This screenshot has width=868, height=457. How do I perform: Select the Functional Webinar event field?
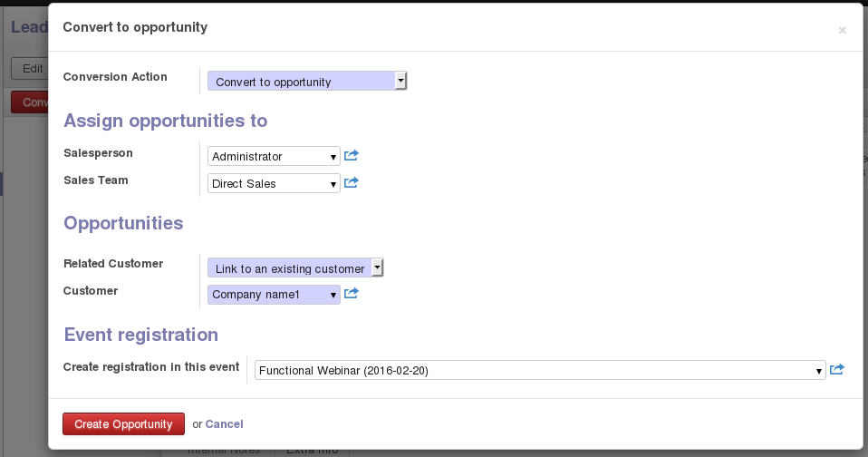533,371
